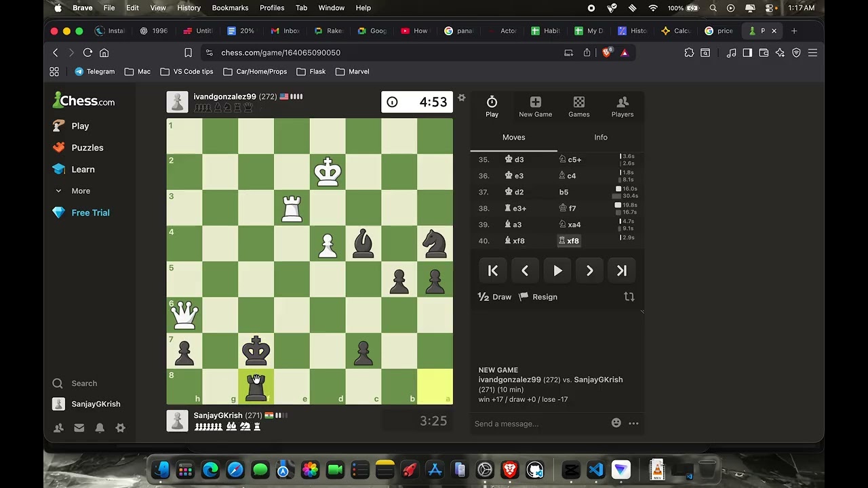Open SanjayGKrish profile in sidebar
This screenshot has height=488, width=868.
[87, 404]
